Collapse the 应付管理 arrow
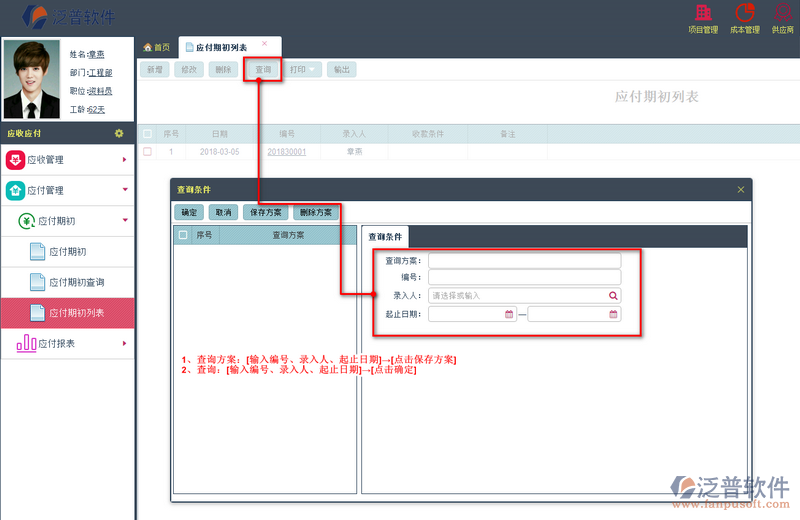Image resolution: width=800 pixels, height=520 pixels. [125, 190]
